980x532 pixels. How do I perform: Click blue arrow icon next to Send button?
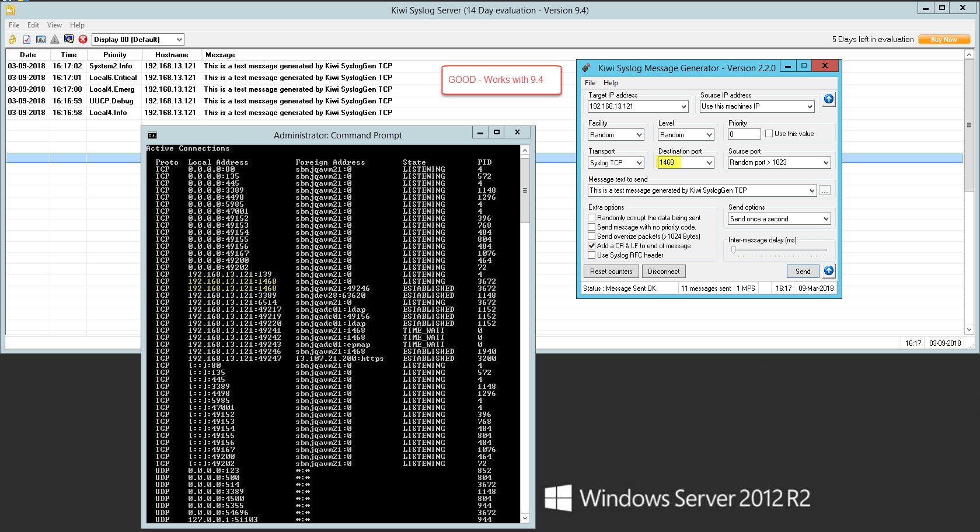tap(829, 271)
